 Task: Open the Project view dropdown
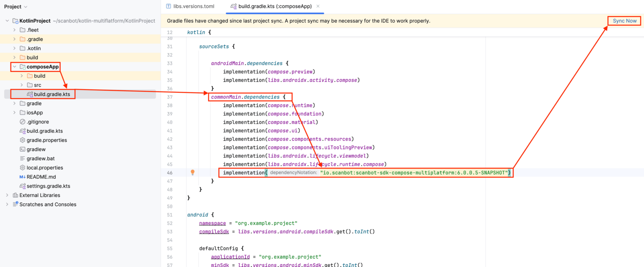[x=16, y=7]
